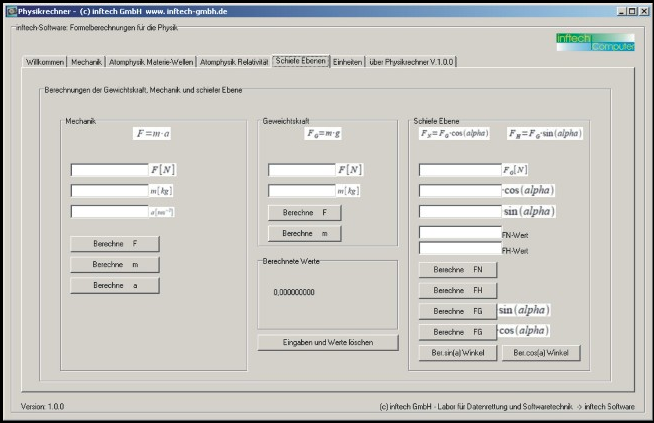
Task: Open the Willkommen tab
Action: pos(45,62)
